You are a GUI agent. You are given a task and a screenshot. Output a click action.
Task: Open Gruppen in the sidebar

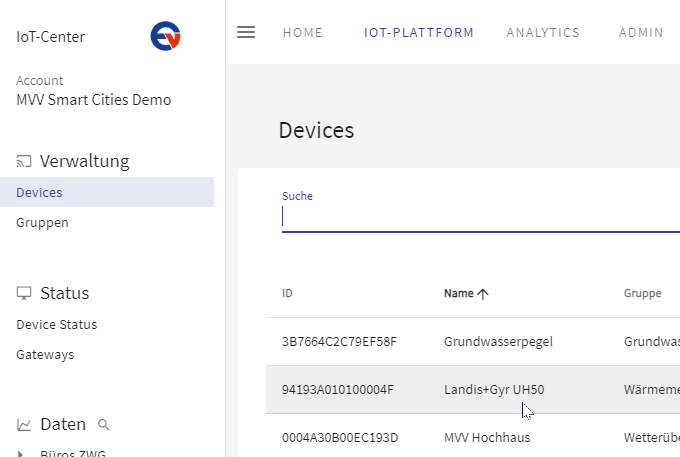[42, 222]
